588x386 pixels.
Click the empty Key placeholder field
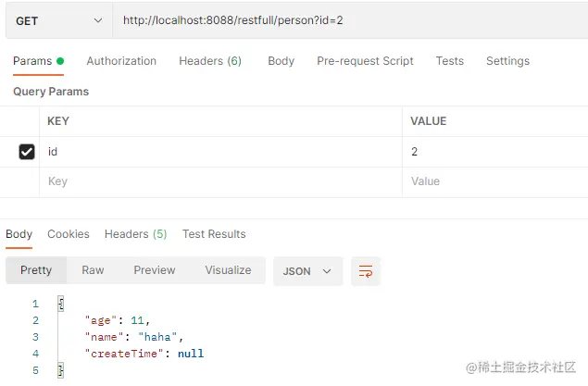(x=222, y=181)
